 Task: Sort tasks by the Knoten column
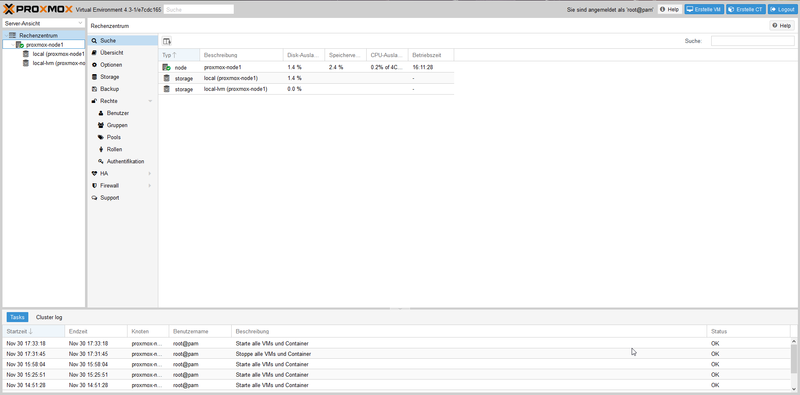click(x=148, y=332)
